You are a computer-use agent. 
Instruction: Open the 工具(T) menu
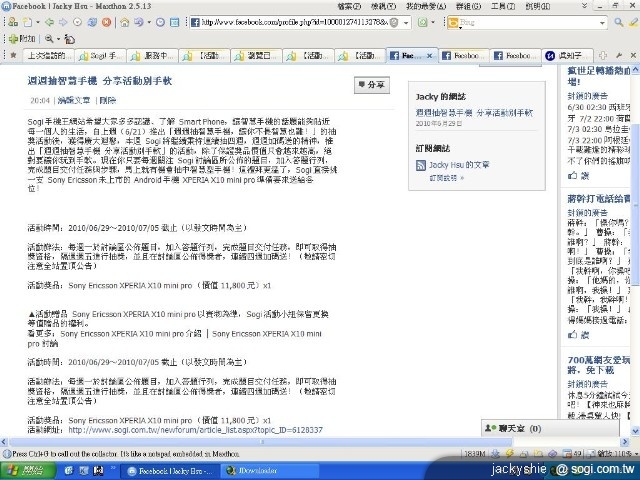tap(502, 6)
